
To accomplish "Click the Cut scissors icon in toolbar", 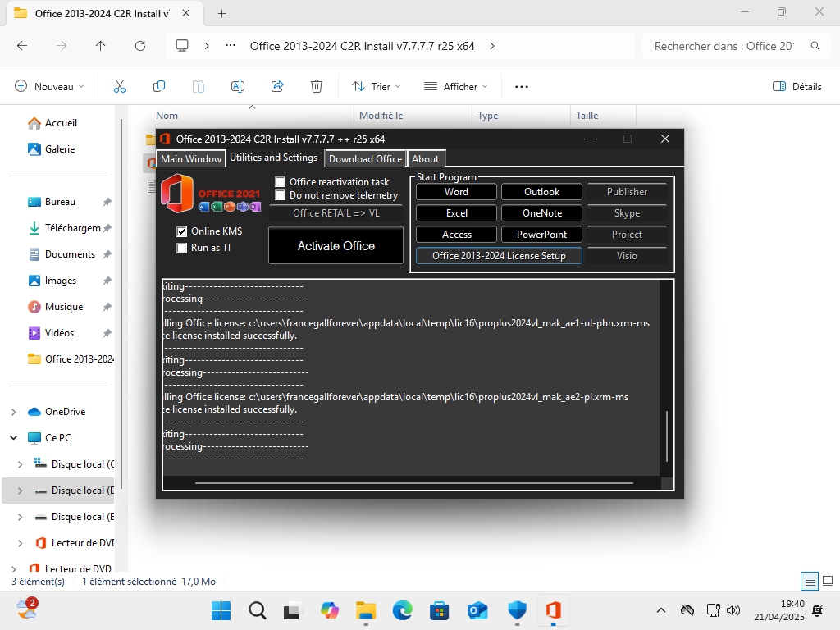I will tap(120, 86).
